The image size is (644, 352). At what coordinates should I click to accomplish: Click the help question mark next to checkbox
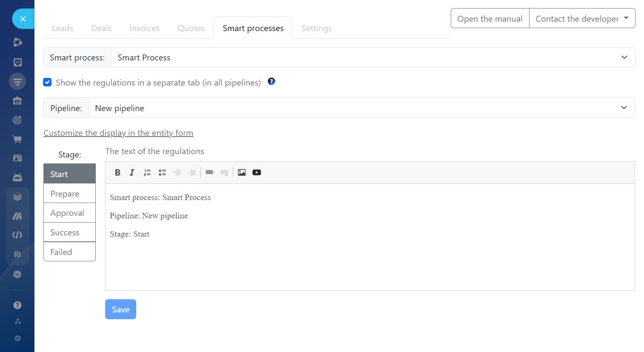click(271, 81)
